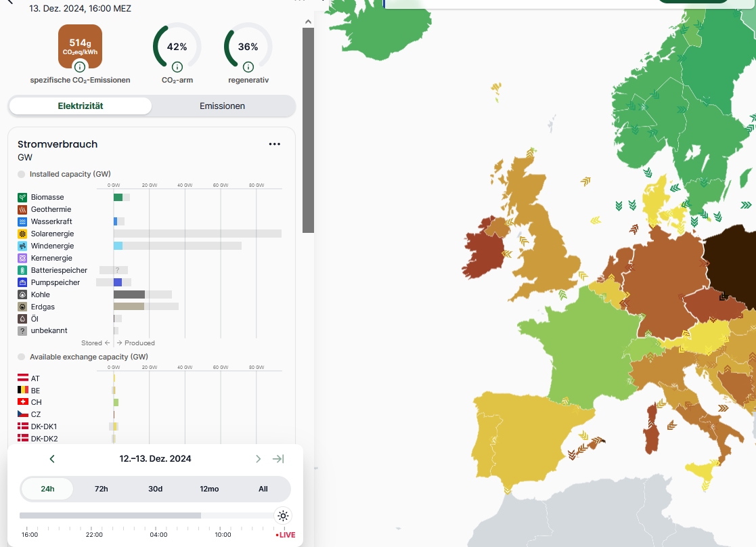
Task: Open info for regenerativ percentage
Action: click(x=248, y=67)
